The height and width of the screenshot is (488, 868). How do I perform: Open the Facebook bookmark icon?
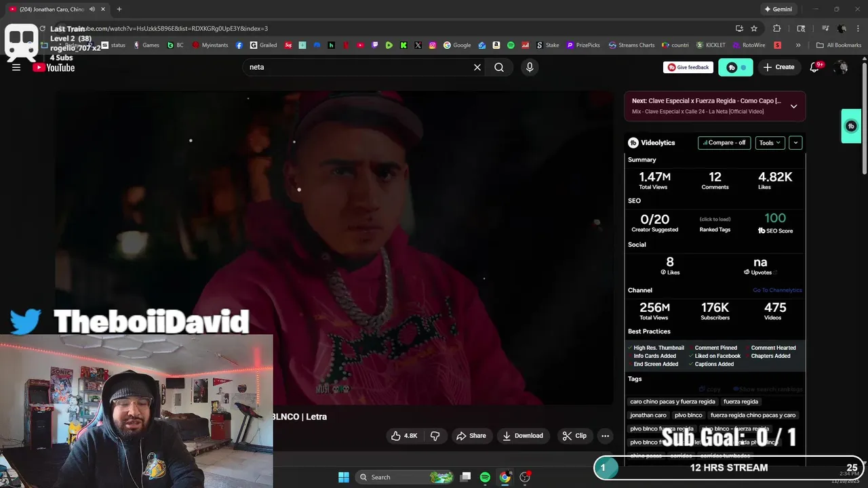pos(239,45)
